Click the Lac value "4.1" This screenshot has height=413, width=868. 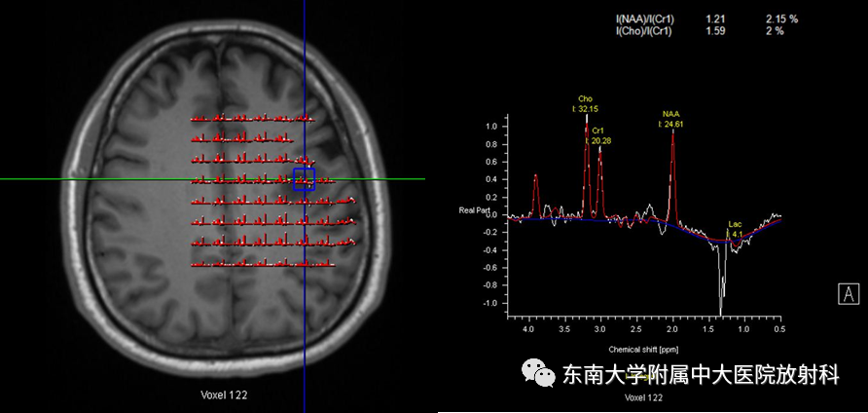pyautogui.click(x=737, y=235)
